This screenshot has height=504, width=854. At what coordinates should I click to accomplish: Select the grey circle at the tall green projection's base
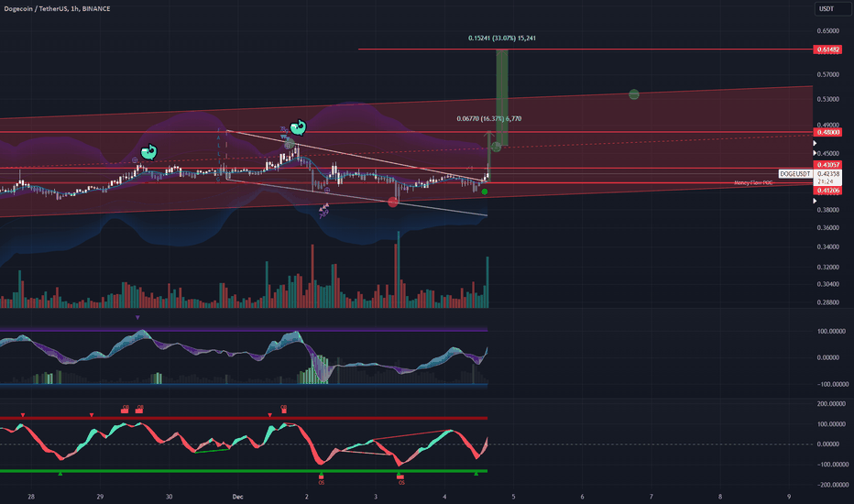point(496,148)
